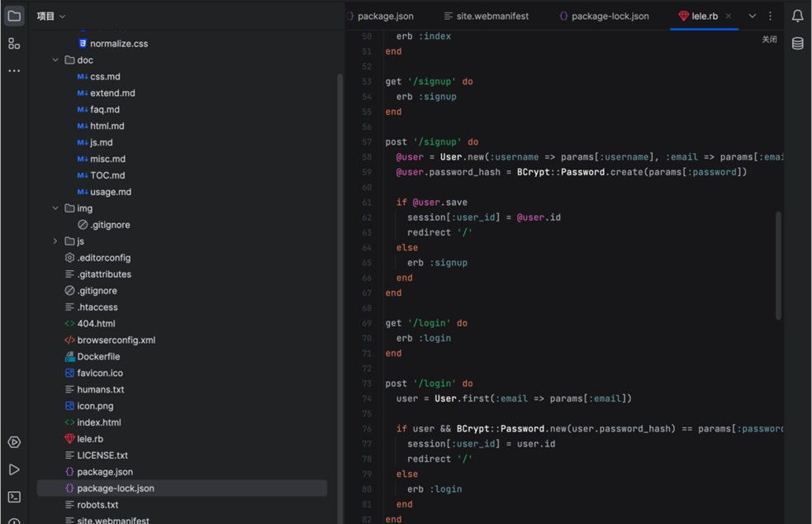
Task: Open css.md in the doc folder
Action: coord(105,77)
